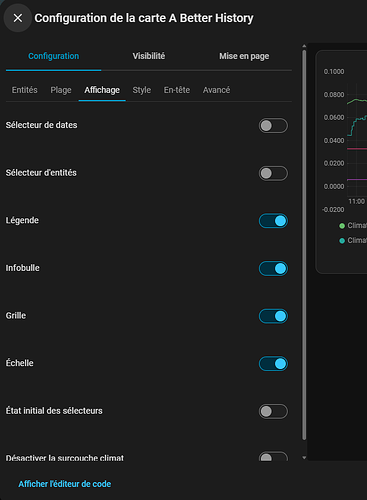Image resolution: width=367 pixels, height=500 pixels.
Task: Click the 11:00 time label in preview
Action: pos(356,201)
